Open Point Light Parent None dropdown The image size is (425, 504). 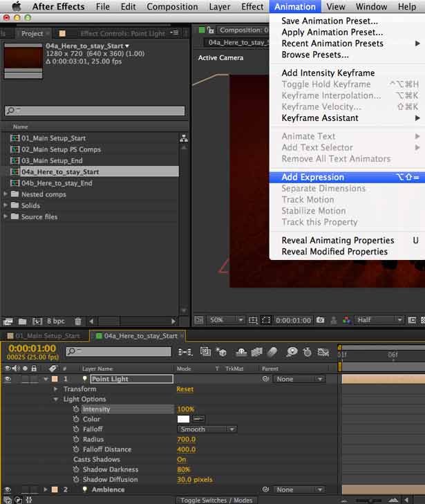coord(299,379)
